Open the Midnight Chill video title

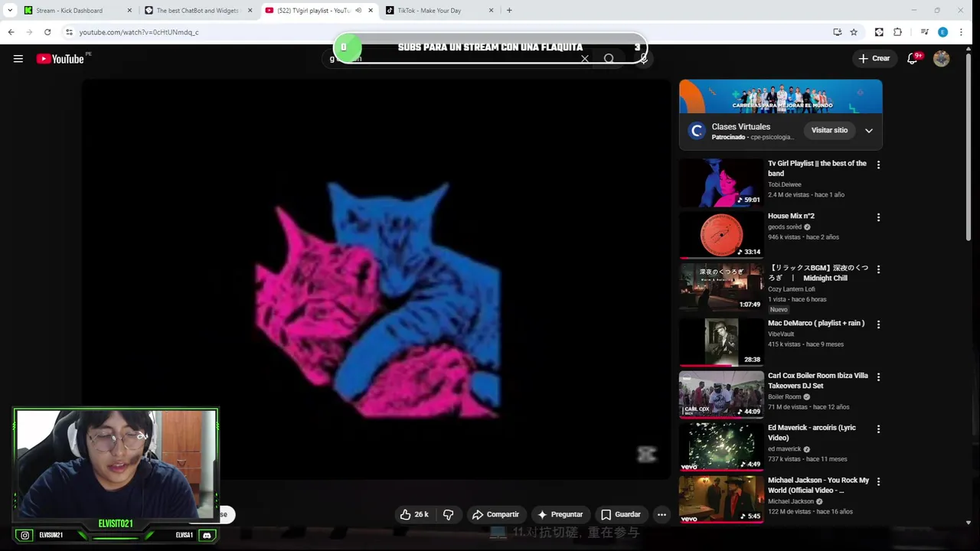point(818,273)
